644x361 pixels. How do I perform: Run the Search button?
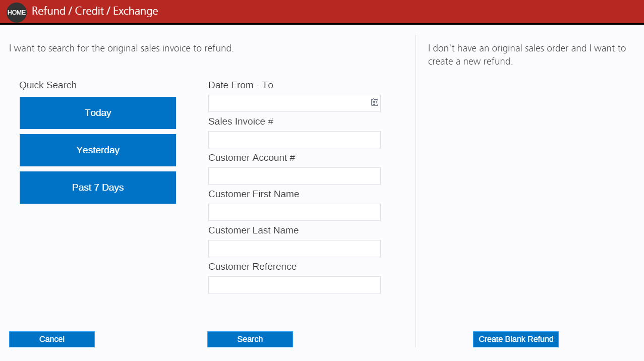[250, 339]
